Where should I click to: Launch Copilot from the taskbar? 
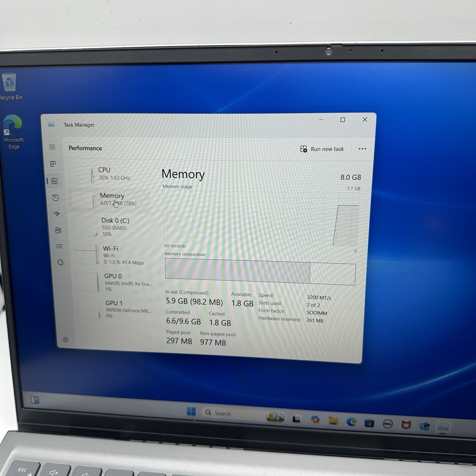click(315, 419)
